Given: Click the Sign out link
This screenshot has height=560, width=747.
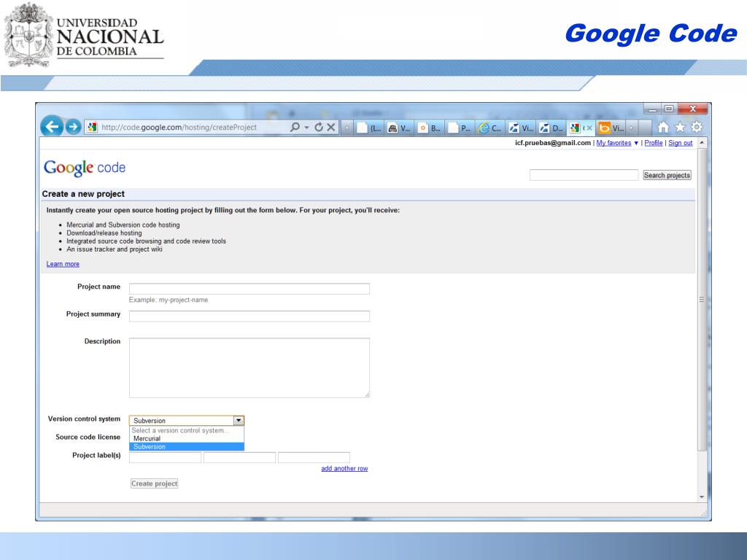Looking at the screenshot, I should [x=681, y=143].
